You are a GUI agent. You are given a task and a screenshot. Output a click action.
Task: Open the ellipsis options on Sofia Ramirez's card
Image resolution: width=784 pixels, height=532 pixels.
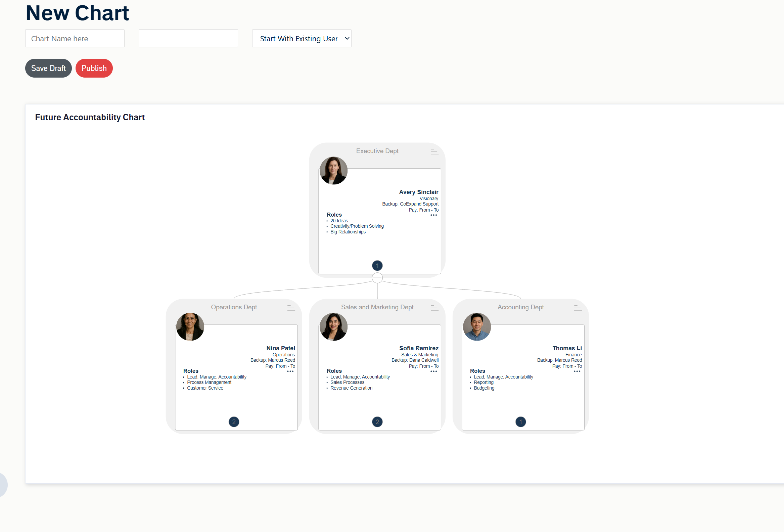coord(433,371)
